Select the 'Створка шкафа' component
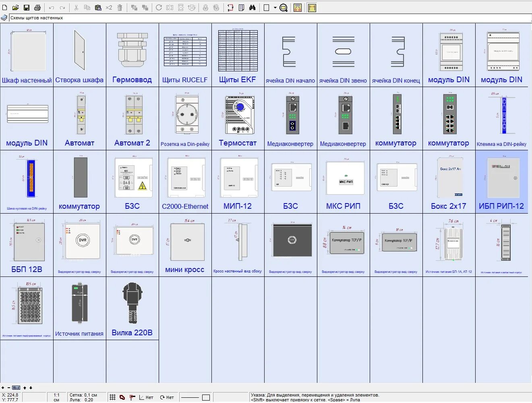Image resolution: width=532 pixels, height=403 pixels. click(x=79, y=54)
